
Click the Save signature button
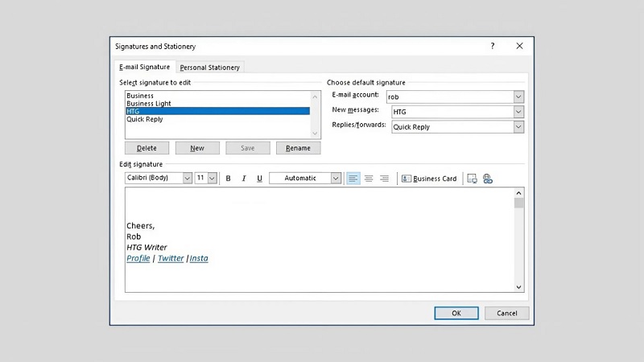tap(248, 148)
